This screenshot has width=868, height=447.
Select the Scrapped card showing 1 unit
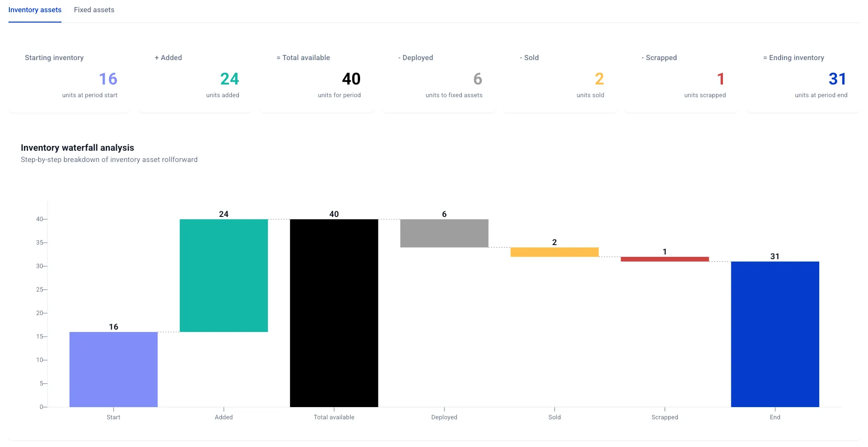tap(681, 77)
